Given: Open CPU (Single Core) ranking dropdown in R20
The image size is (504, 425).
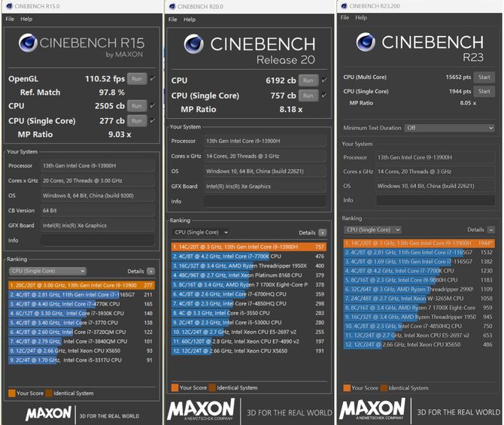Looking at the screenshot, I should click(201, 232).
